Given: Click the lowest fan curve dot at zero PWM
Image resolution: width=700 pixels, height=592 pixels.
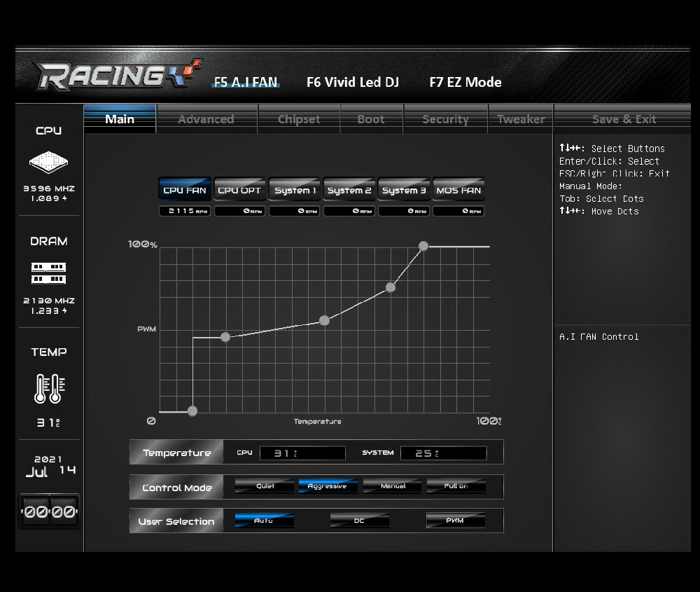Looking at the screenshot, I should pos(192,411).
